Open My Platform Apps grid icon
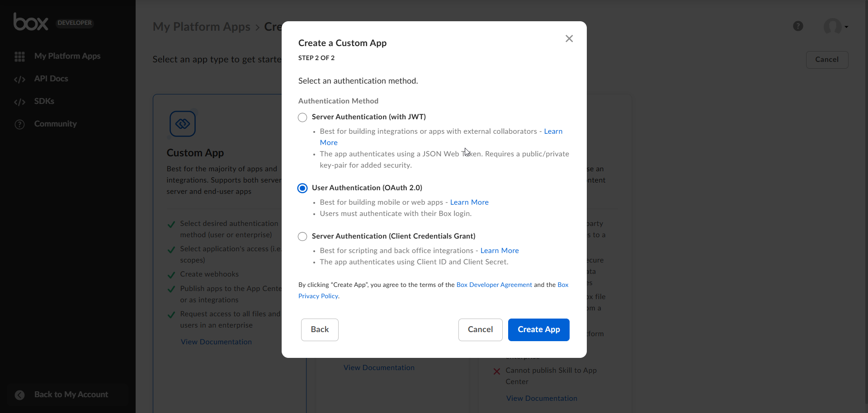868x413 pixels. pyautogui.click(x=19, y=56)
